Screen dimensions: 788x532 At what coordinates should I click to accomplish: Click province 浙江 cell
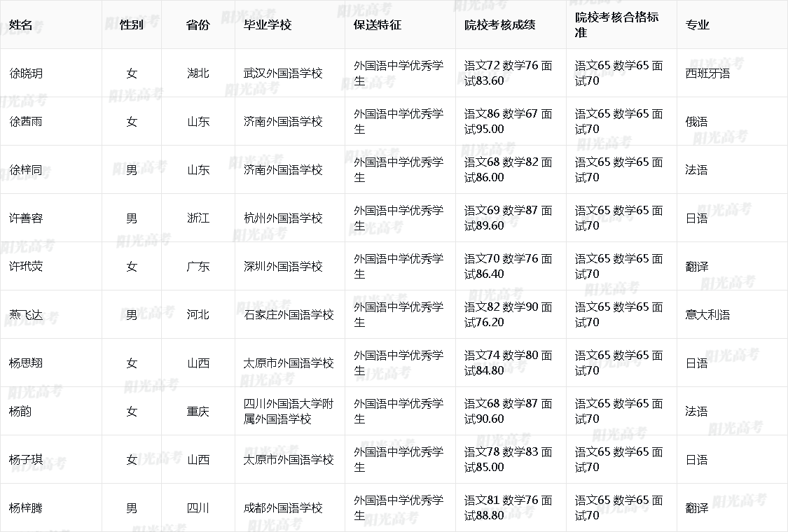coord(198,218)
